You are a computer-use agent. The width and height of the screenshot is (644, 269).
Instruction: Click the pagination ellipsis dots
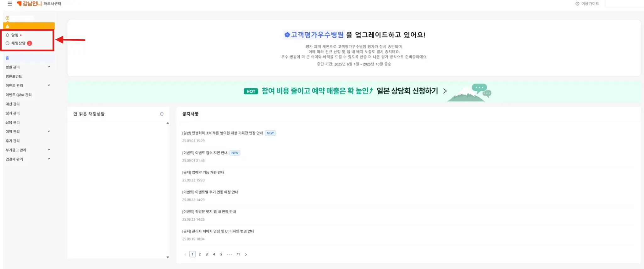point(229,254)
